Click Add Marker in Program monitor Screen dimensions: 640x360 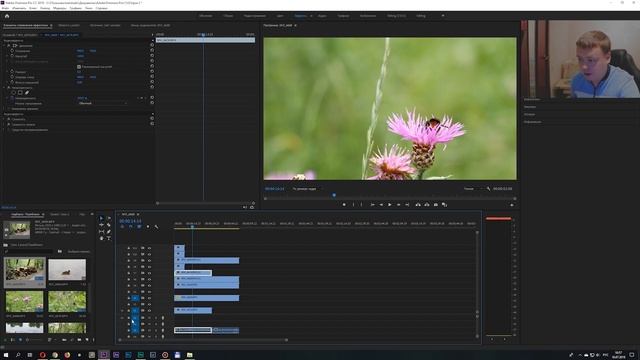click(344, 204)
